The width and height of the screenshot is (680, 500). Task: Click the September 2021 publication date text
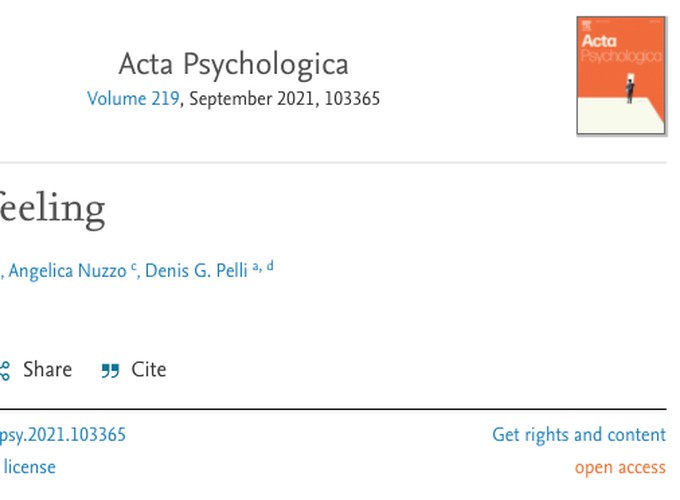[252, 99]
